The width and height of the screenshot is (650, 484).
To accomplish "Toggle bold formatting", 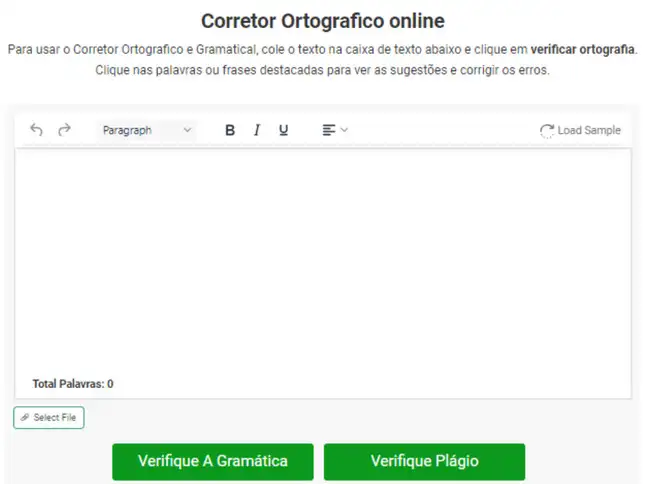I will (x=230, y=130).
